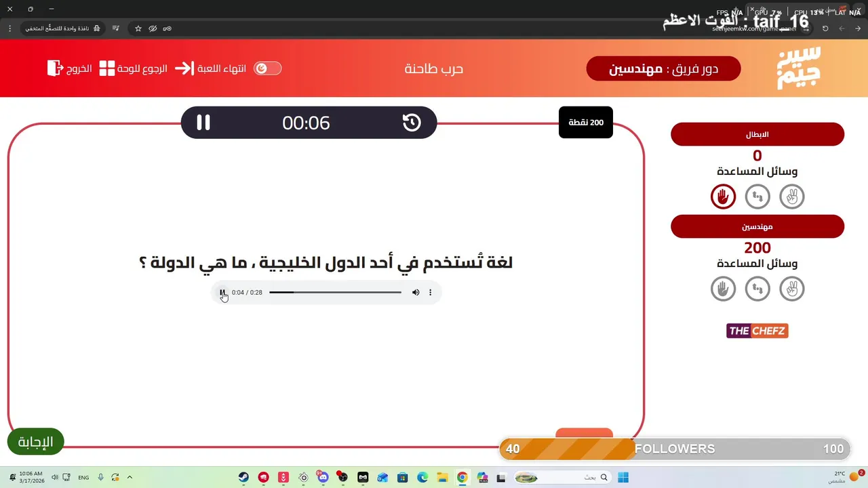The image size is (868, 488).
Task: Go forward in browser history
Action: pyautogui.click(x=842, y=28)
